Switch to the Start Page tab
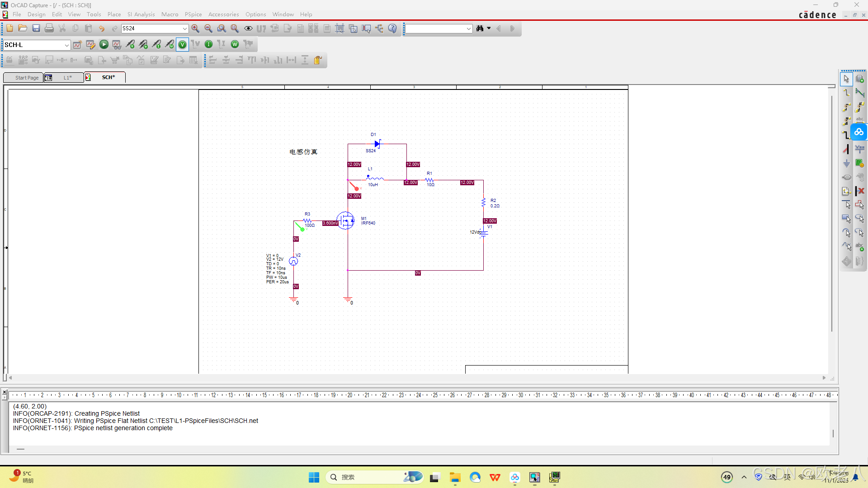Viewport: 868px width, 488px height. [x=26, y=78]
